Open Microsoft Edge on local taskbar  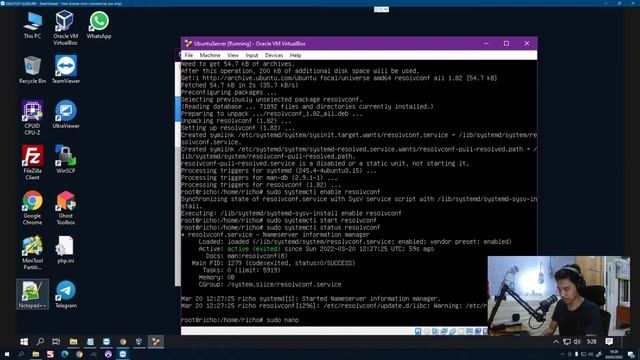click(x=64, y=354)
